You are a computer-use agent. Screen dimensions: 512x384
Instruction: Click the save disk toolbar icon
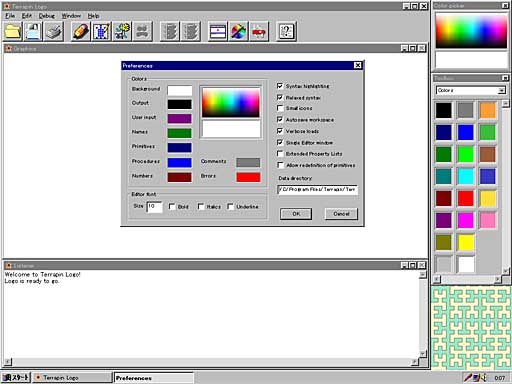(x=33, y=31)
